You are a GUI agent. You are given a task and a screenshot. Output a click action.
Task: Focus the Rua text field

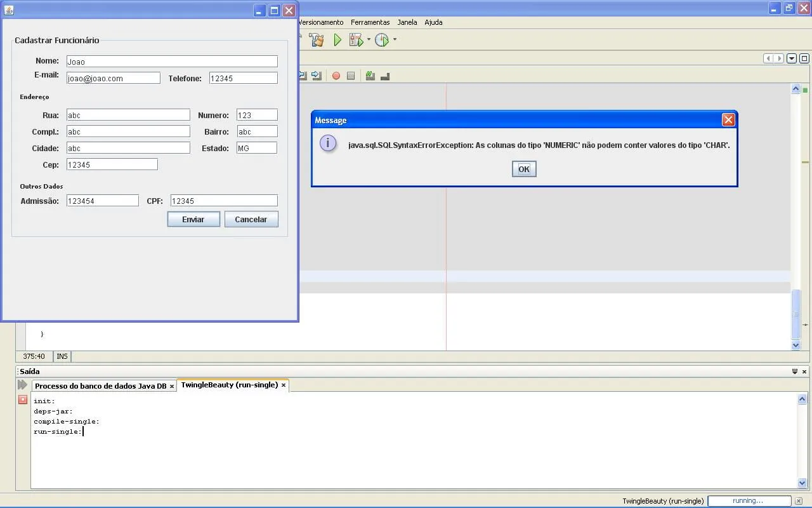(x=128, y=115)
